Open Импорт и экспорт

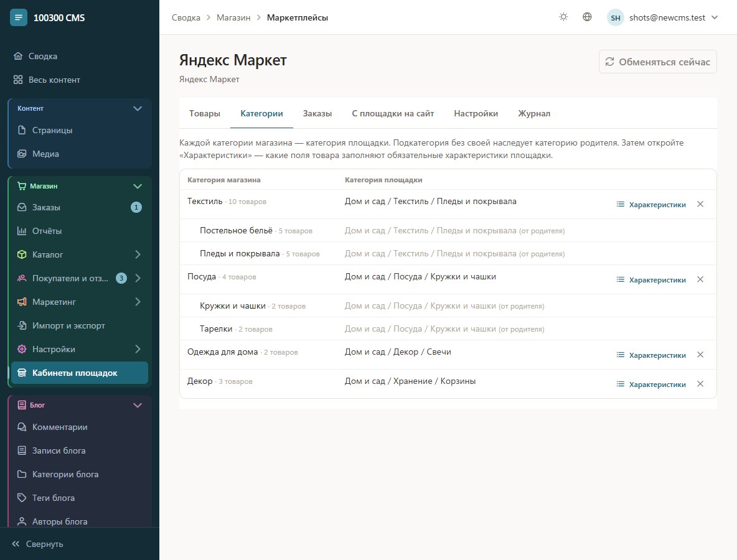pos(80,325)
